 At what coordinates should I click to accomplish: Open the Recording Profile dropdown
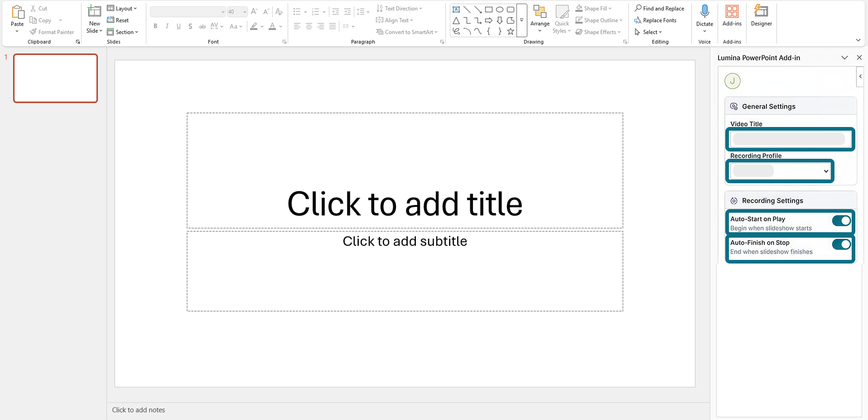(x=780, y=171)
